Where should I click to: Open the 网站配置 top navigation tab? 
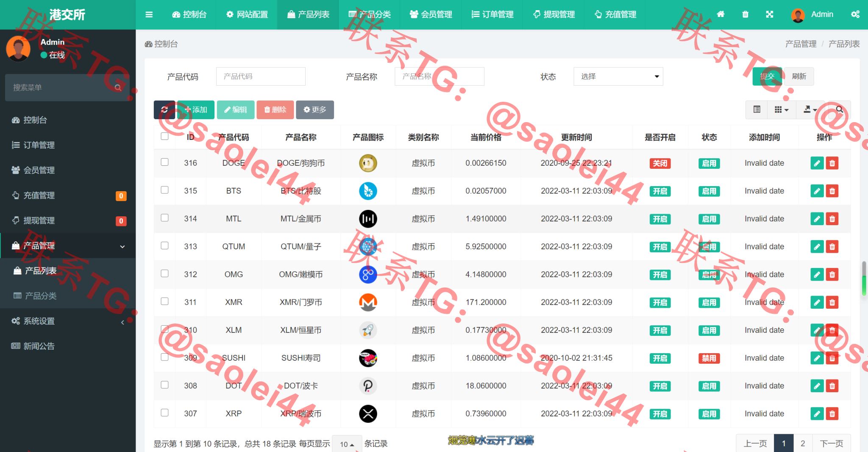click(x=247, y=14)
